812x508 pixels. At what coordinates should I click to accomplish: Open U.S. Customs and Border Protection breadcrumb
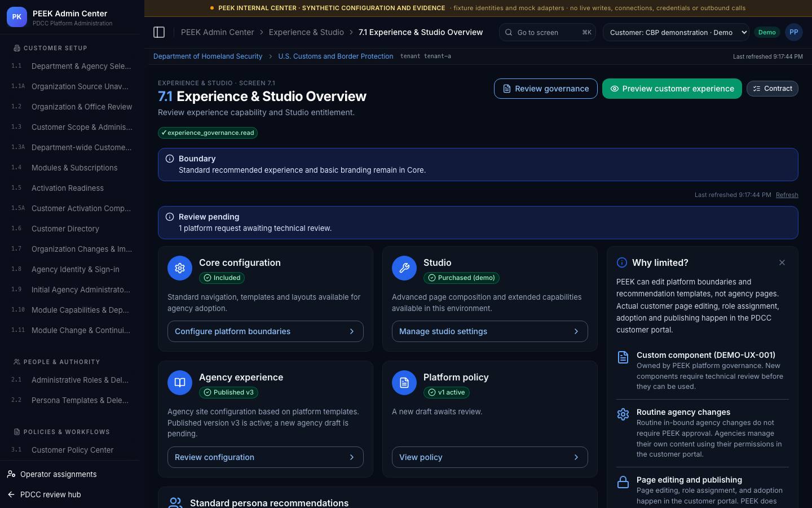coord(336,56)
